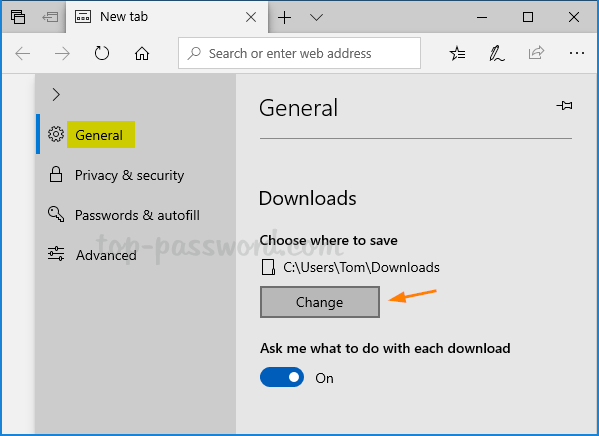Click the Add notes pen icon
599x436 pixels.
pyautogui.click(x=497, y=53)
